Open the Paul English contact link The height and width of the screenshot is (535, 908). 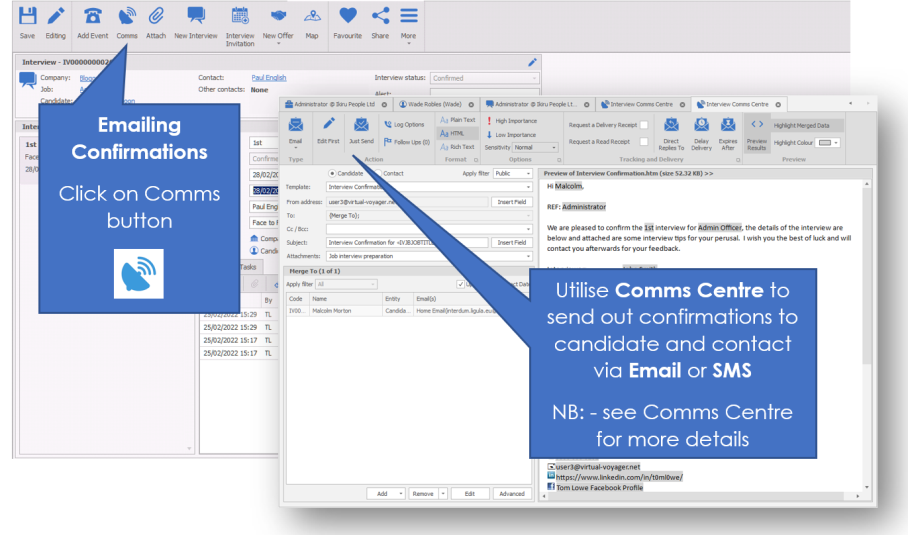tap(268, 77)
